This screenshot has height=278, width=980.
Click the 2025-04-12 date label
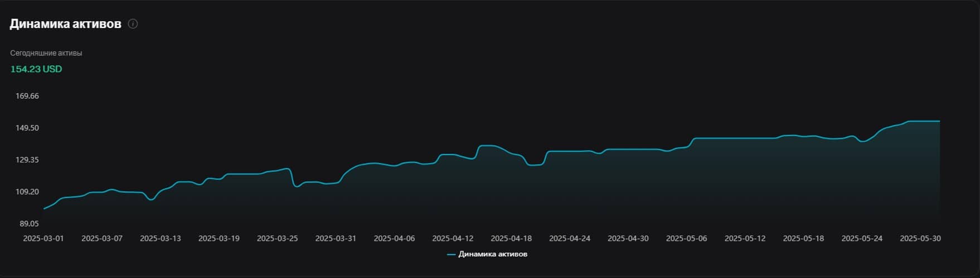coord(453,238)
